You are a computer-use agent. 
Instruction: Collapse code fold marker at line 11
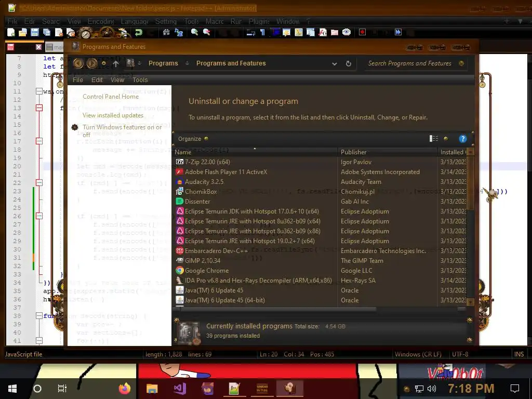[39, 91]
